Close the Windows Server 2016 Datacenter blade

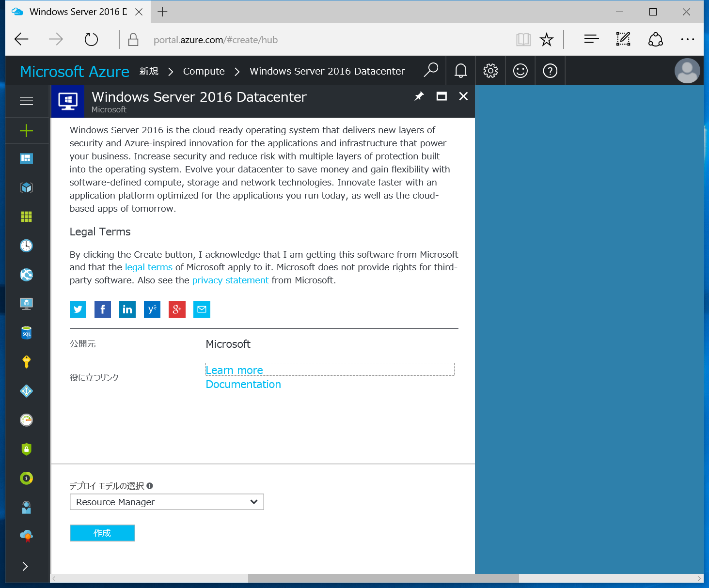tap(463, 96)
